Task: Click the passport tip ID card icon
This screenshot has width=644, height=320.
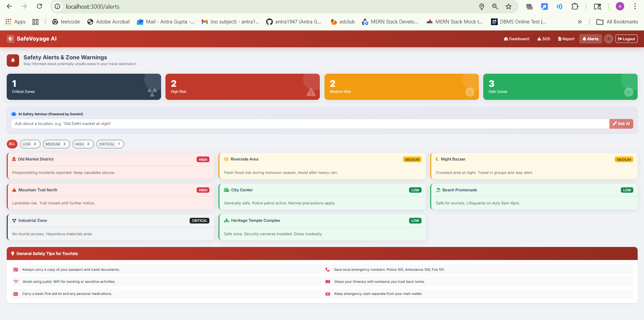Action: tap(16, 269)
